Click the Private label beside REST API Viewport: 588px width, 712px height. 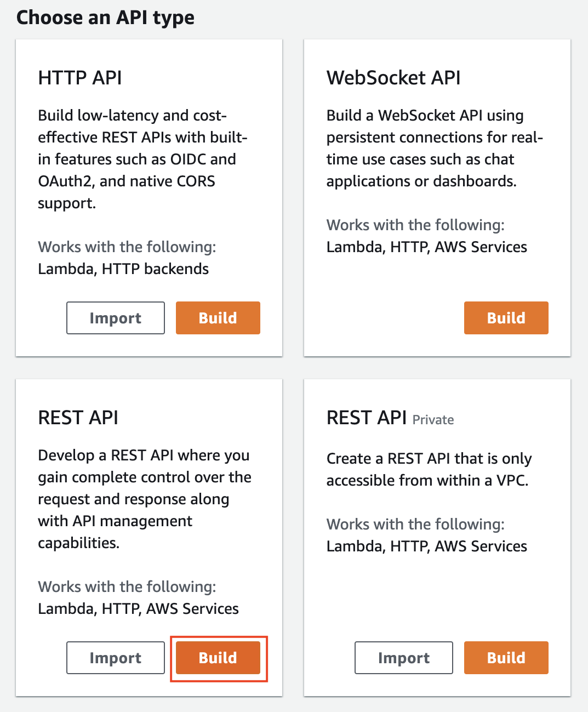[x=433, y=420]
